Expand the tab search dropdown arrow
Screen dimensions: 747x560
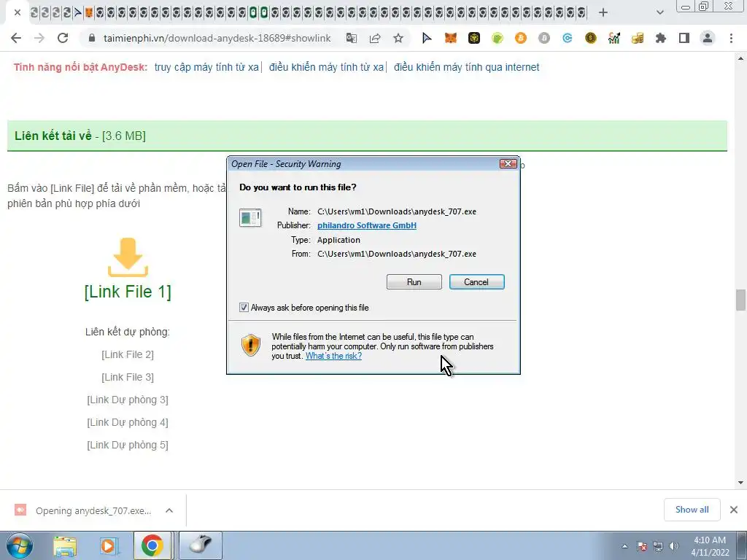659,12
